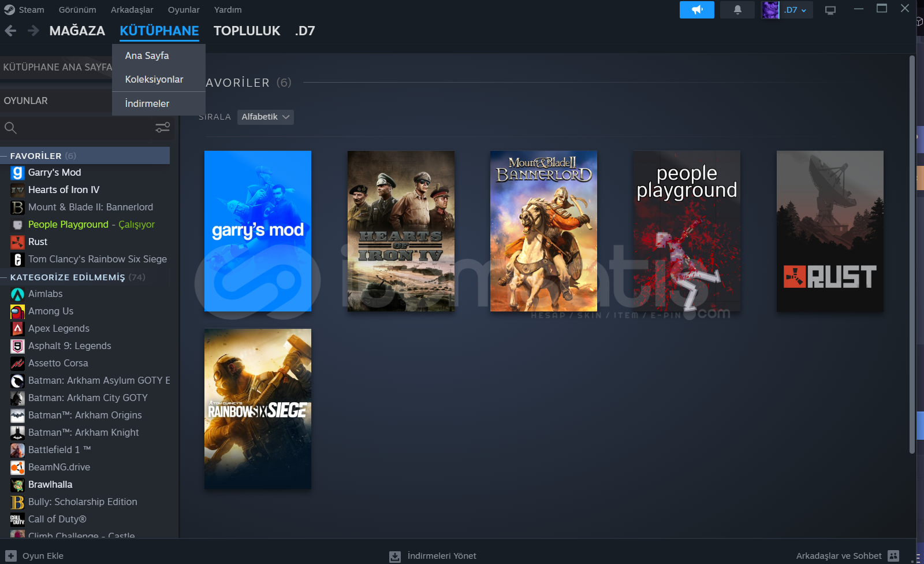Click Arkadaşlar ve Sohbet link
The width and height of the screenshot is (924, 564).
point(839,556)
